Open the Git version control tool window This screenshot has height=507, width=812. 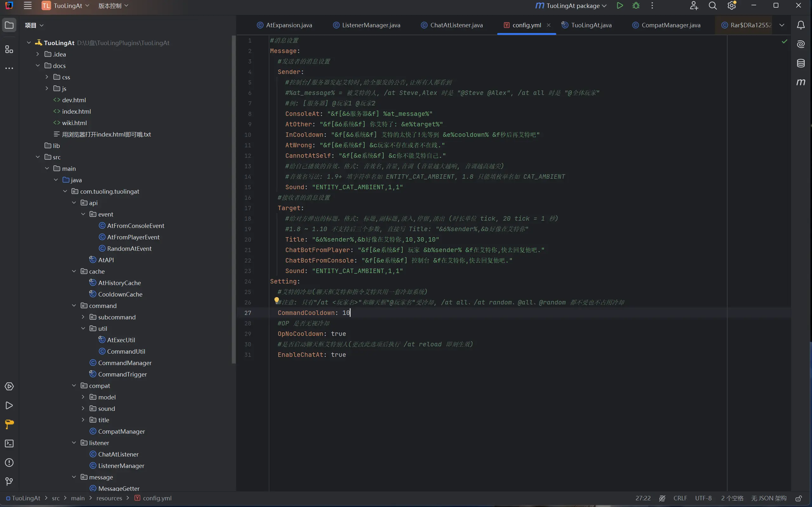10,482
